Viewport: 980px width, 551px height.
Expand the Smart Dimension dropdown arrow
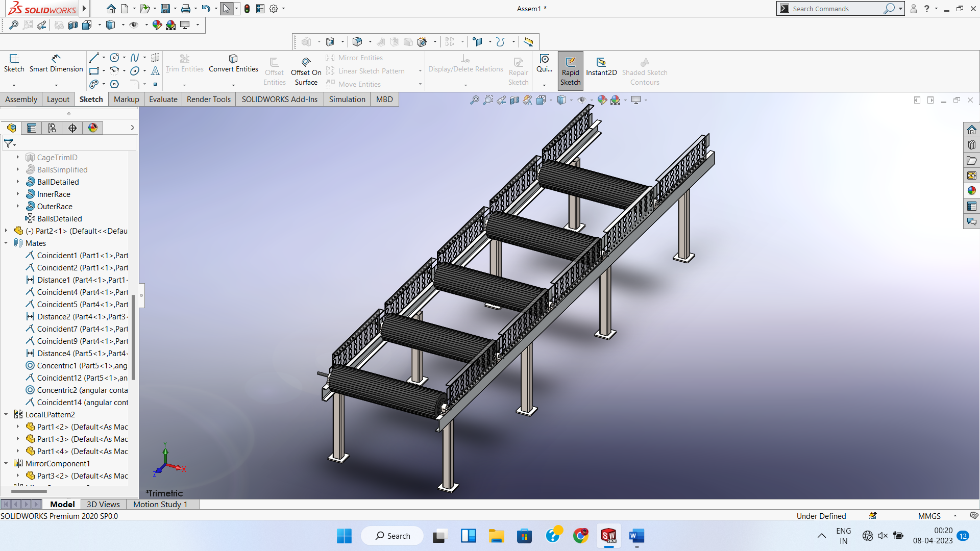click(56, 85)
